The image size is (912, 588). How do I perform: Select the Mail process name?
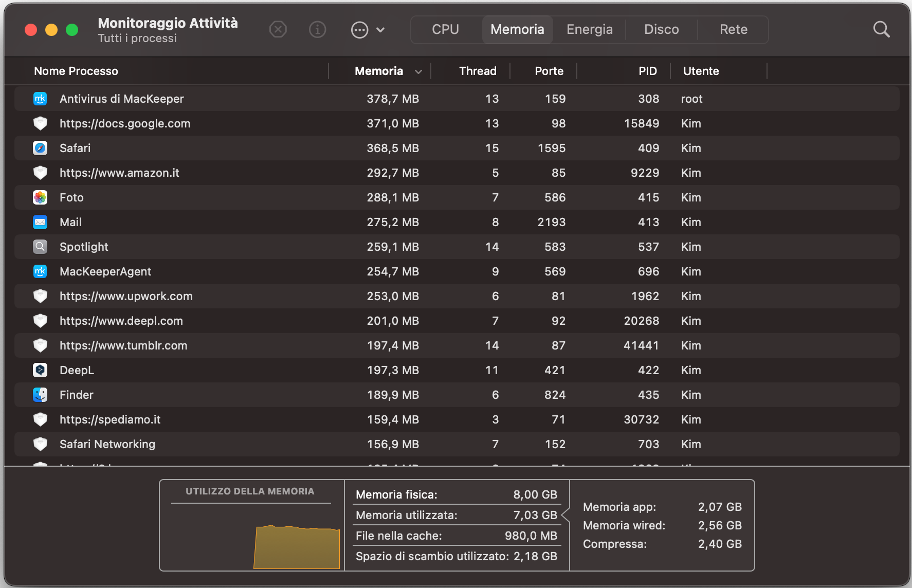pos(70,222)
